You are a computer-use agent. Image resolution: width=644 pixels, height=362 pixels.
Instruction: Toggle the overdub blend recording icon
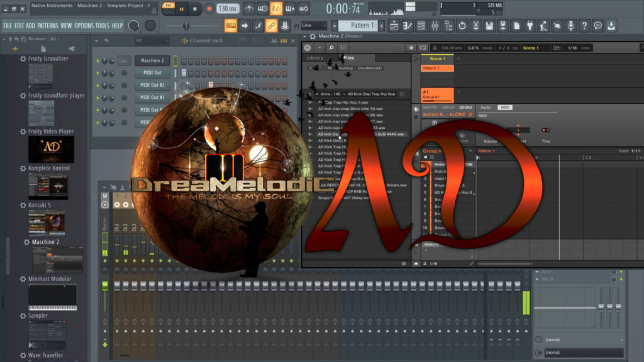point(290,9)
